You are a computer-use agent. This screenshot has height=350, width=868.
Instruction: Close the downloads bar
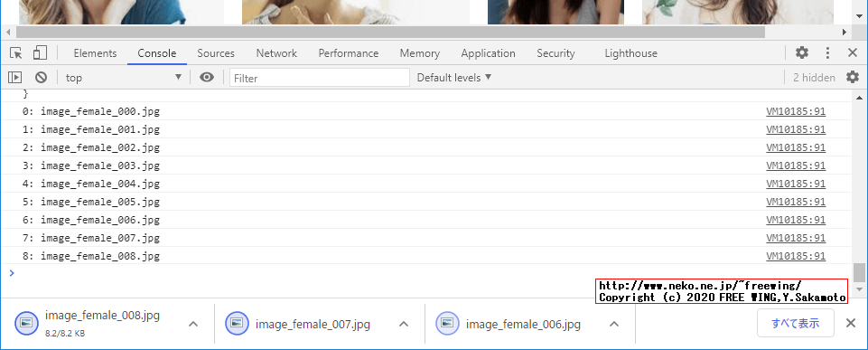851,324
